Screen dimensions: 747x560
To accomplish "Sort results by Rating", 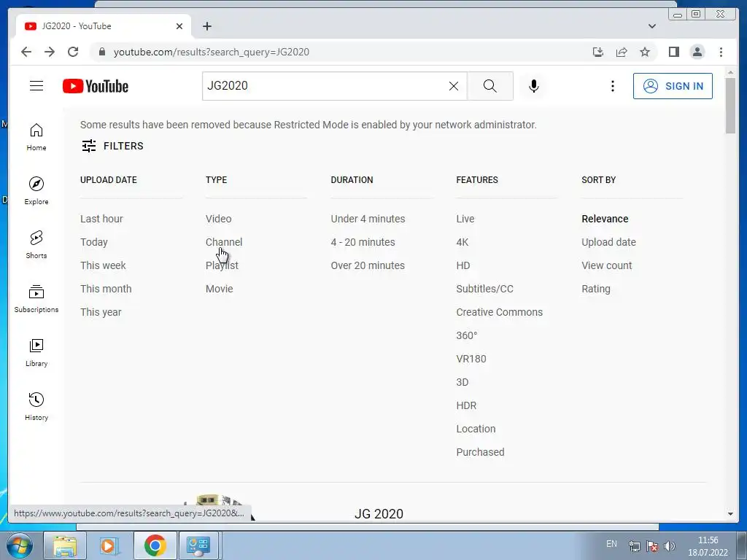I will point(595,289).
